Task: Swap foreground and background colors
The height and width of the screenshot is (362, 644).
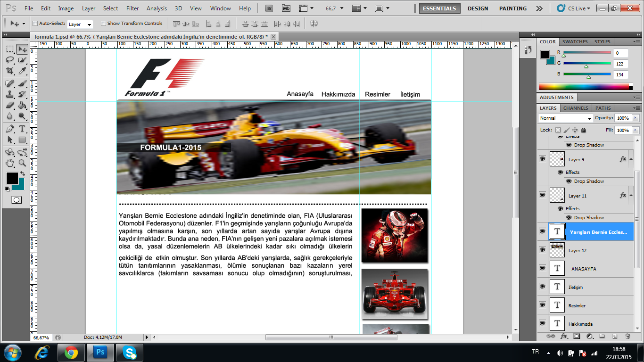Action: click(23, 174)
